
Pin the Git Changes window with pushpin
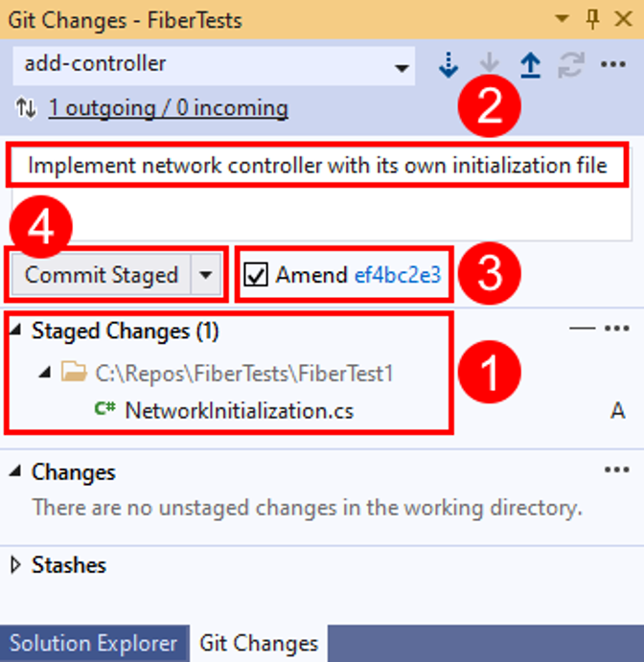[592, 19]
